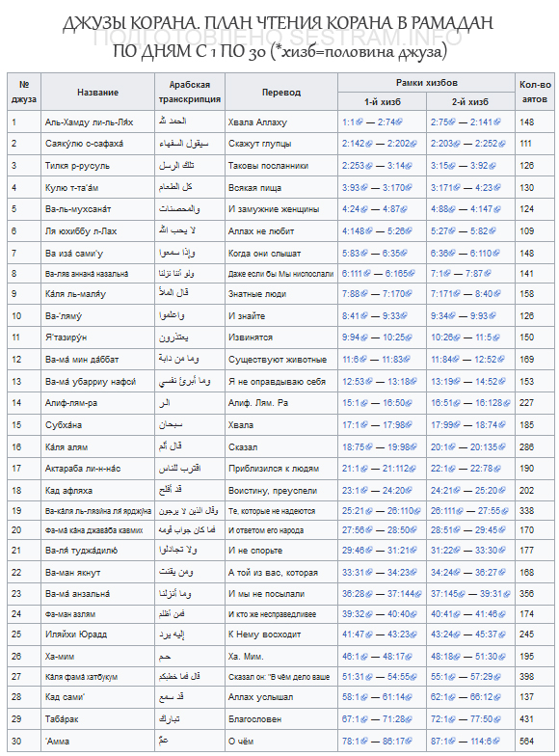Select the 'Кол-во аятов' column header
The width and height of the screenshot is (559, 756).
click(535, 93)
